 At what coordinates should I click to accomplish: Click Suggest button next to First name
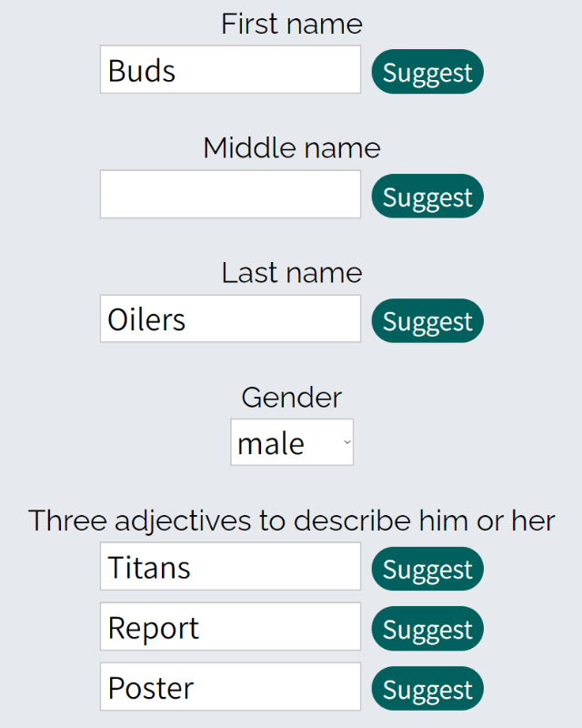(427, 72)
